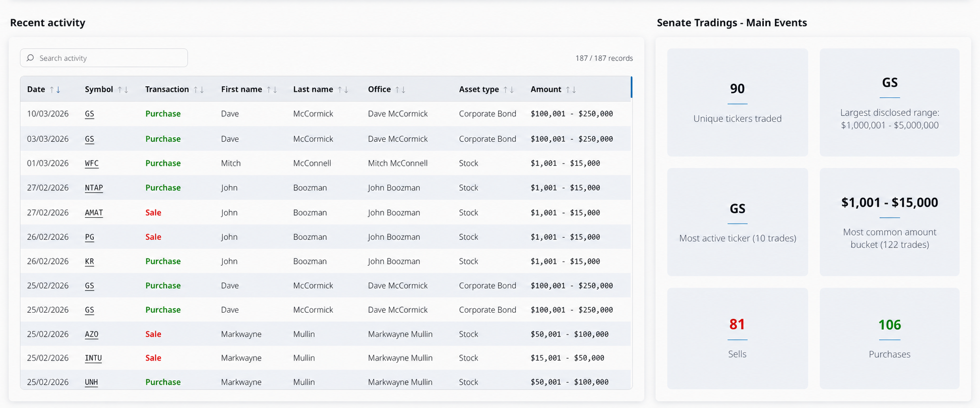The image size is (980, 408).
Task: Click the Last name header text
Action: point(313,89)
